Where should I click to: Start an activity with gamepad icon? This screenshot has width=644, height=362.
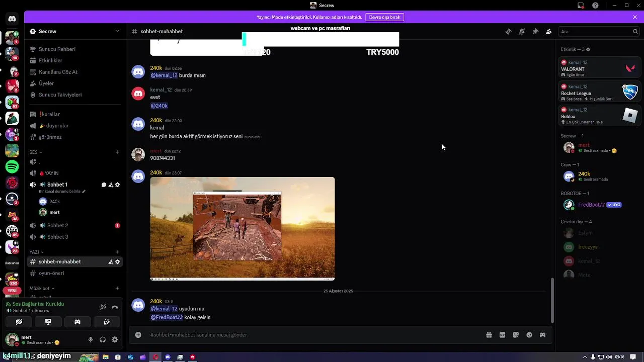[x=77, y=322]
